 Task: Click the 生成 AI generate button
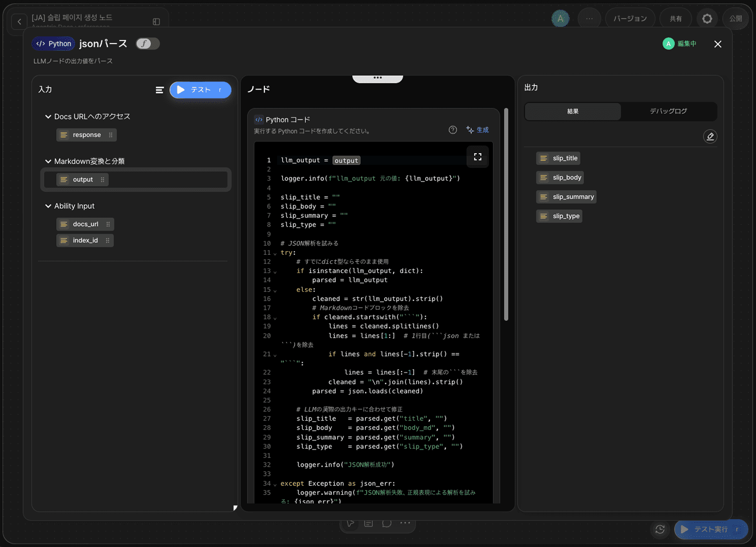coord(477,130)
